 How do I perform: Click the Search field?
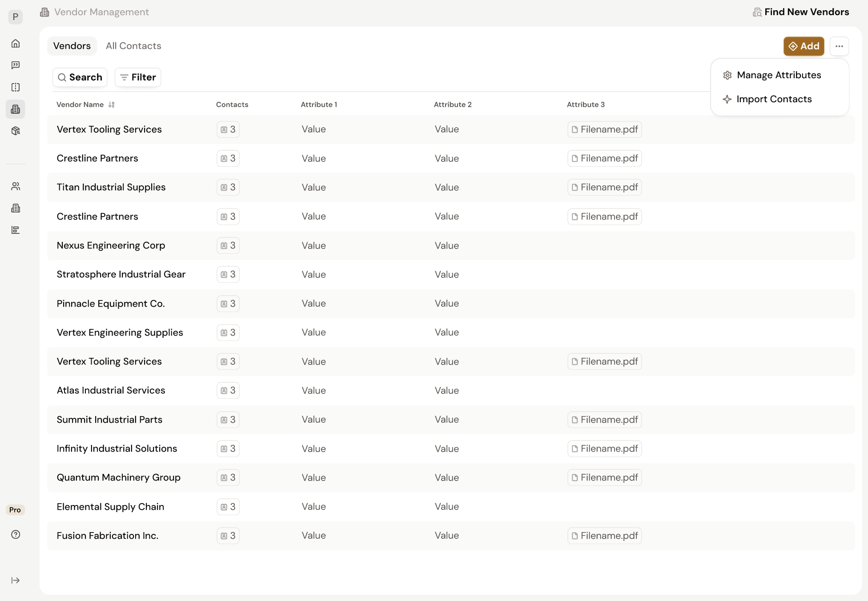(80, 77)
